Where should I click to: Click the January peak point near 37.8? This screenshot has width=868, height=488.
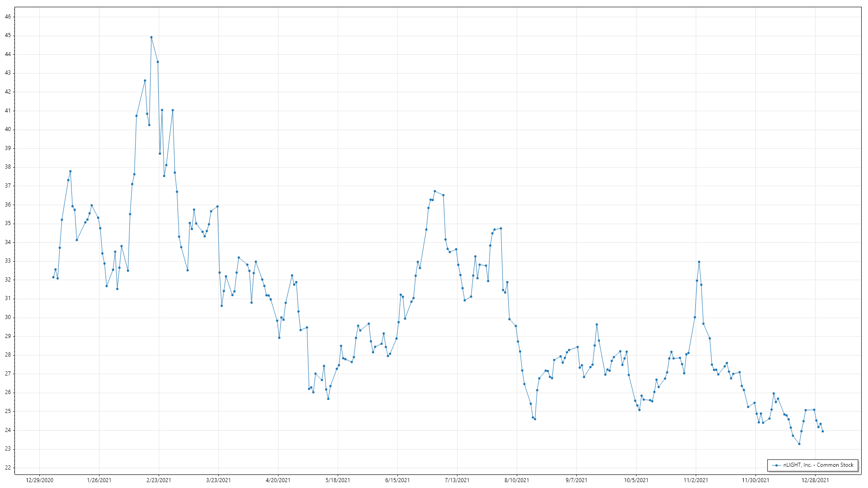pos(71,172)
